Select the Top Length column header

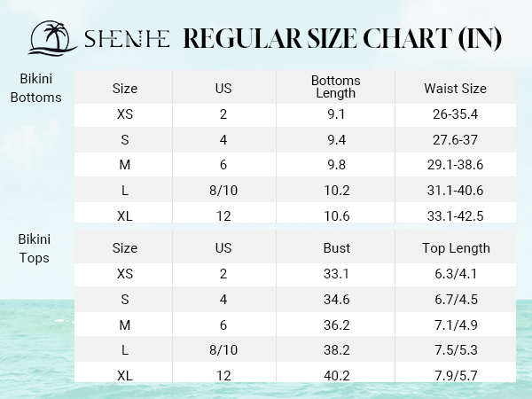[x=456, y=248]
